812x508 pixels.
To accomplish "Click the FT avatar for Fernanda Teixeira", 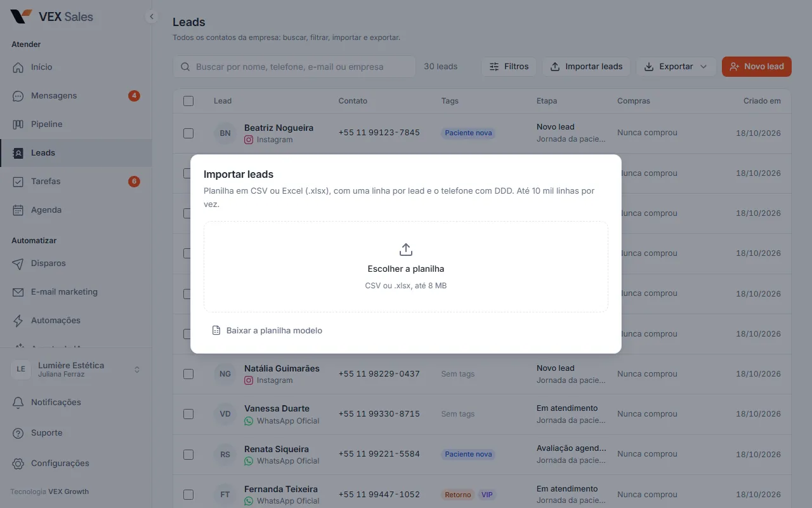I will pos(225,495).
